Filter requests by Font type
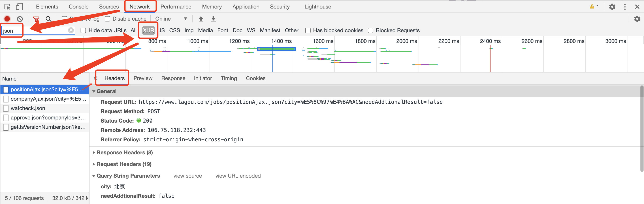The height and width of the screenshot is (204, 644). pyautogui.click(x=223, y=30)
